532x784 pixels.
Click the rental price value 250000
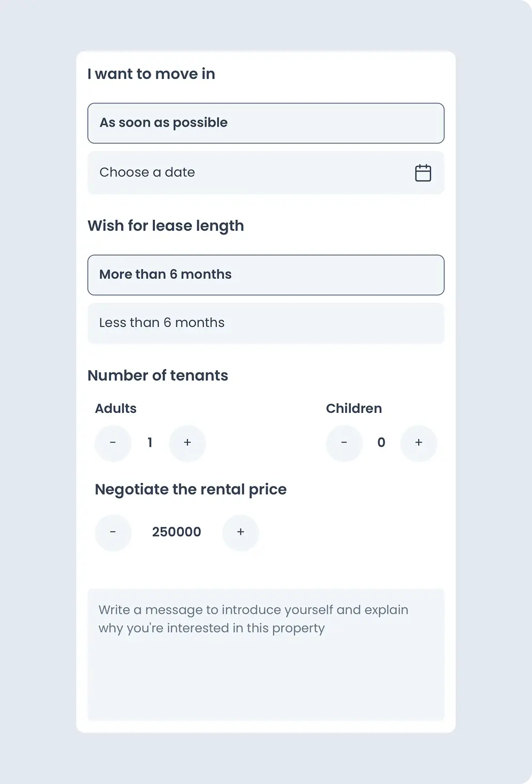177,532
